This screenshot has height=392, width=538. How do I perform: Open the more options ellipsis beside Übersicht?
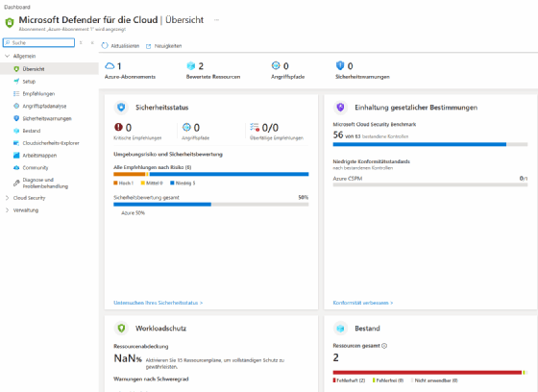(216, 20)
